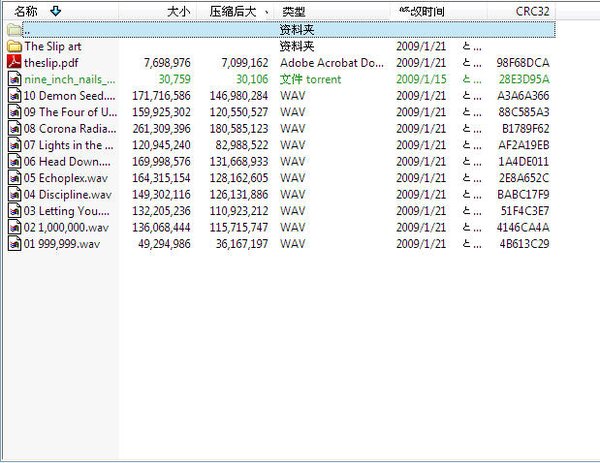
Task: Click the 文件 torrent type cell
Action: (x=310, y=79)
